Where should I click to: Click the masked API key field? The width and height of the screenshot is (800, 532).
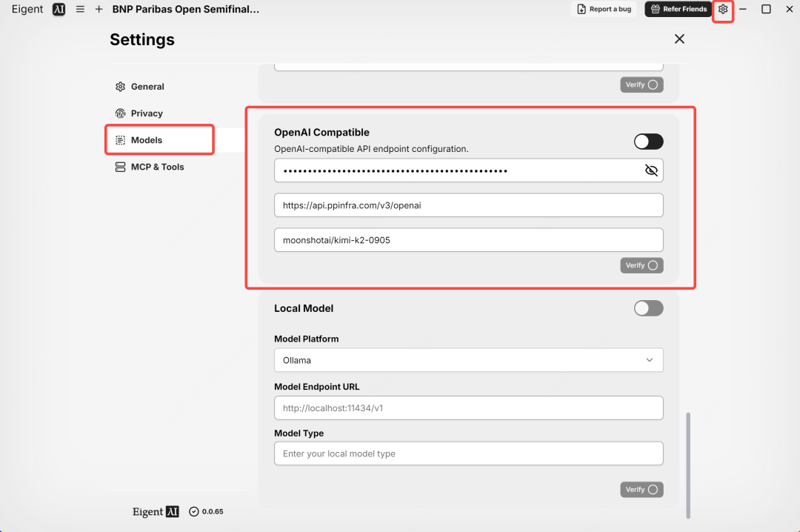468,170
